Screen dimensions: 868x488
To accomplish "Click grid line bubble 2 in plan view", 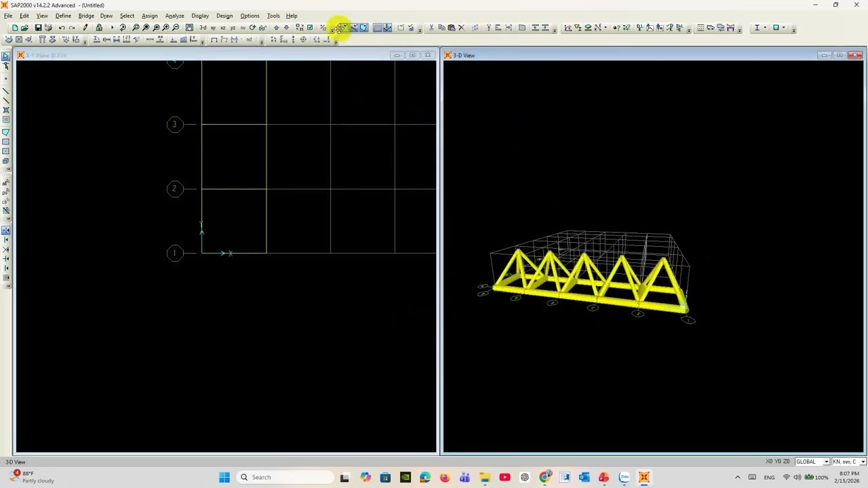I will [x=174, y=188].
